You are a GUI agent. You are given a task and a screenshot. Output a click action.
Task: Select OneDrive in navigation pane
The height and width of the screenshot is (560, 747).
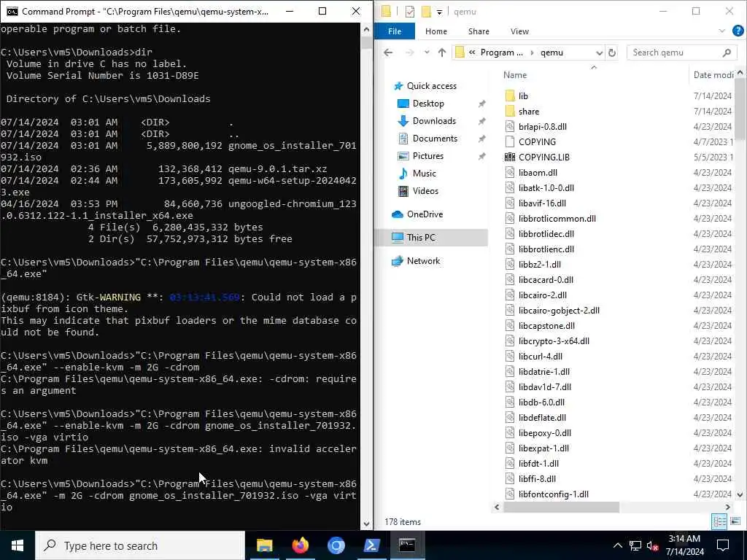(x=425, y=214)
